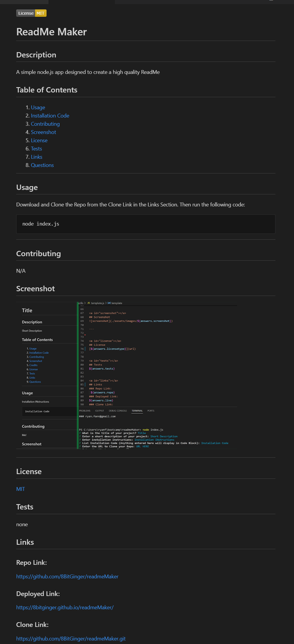Click the Usage section heading
This screenshot has width=294, height=644.
(x=27, y=188)
